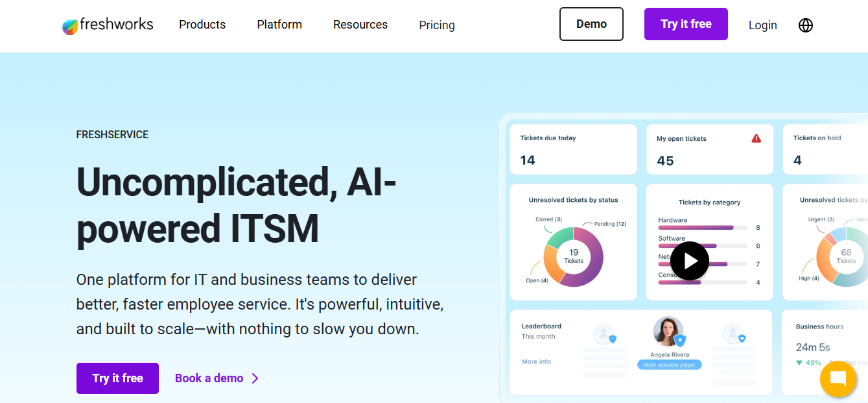Click Angela Rivera's profile photo

point(668,332)
